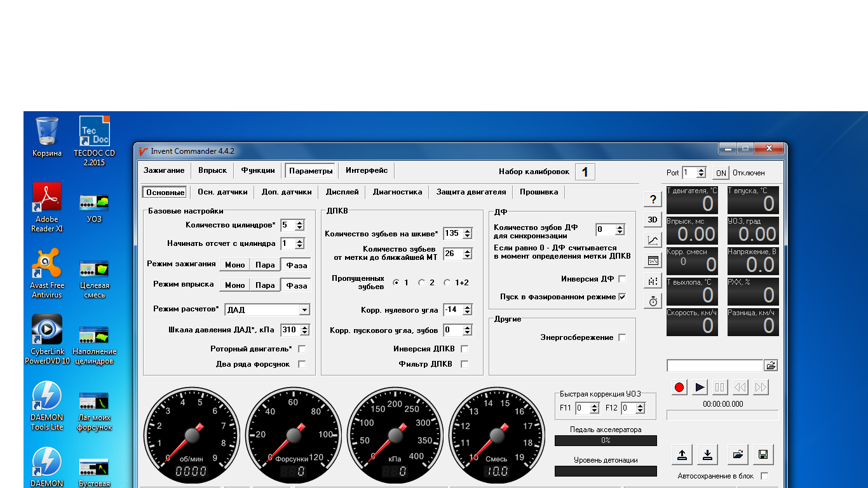This screenshot has height=488, width=868.
Task: Increase the Port number spinner
Action: [702, 170]
